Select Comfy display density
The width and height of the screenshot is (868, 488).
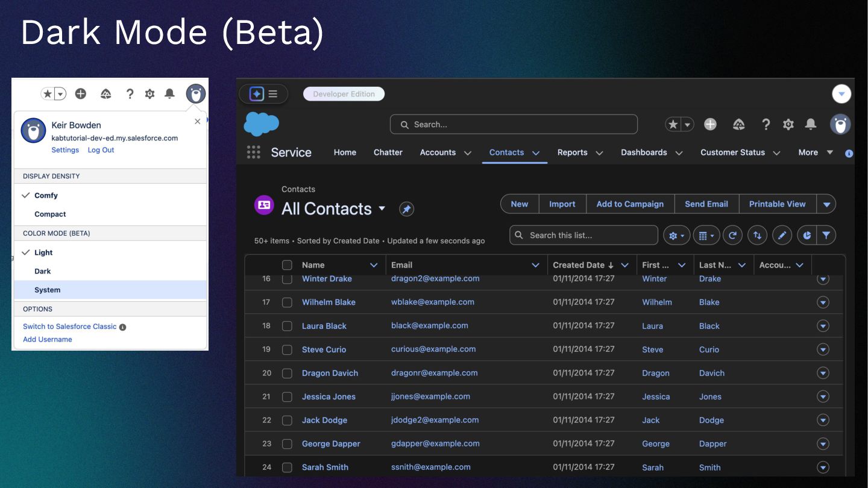(x=110, y=195)
